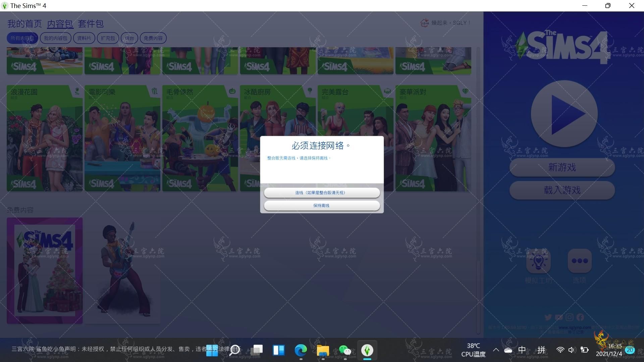The width and height of the screenshot is (644, 362).
Task: Click the 必须连接网络 dialog title
Action: click(x=321, y=145)
